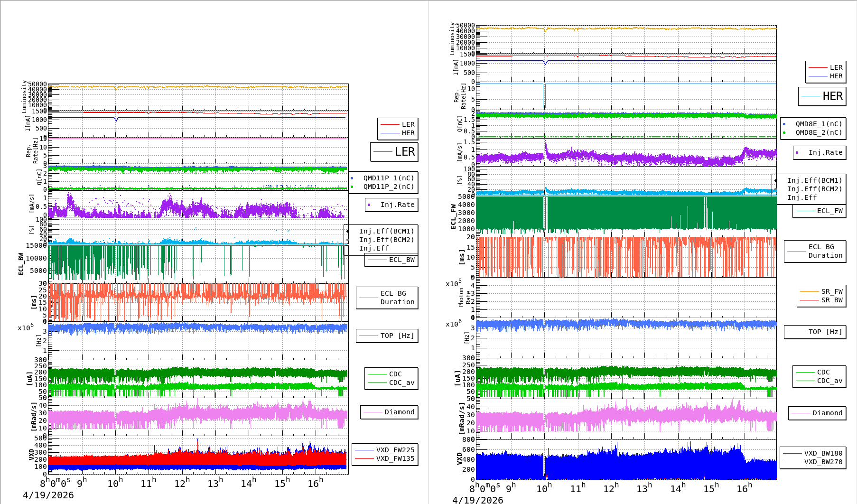
Task: Select the ECL_BW legend box
Action: click(x=391, y=260)
